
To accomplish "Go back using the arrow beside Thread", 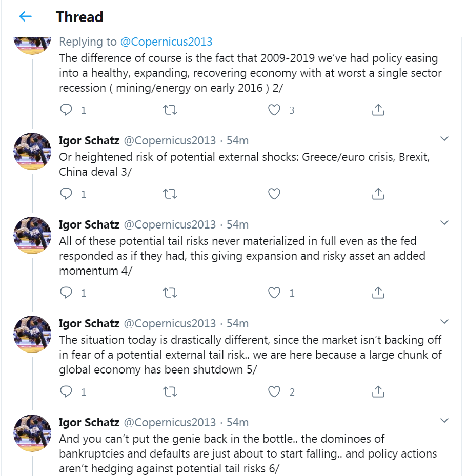I will 26,16.
